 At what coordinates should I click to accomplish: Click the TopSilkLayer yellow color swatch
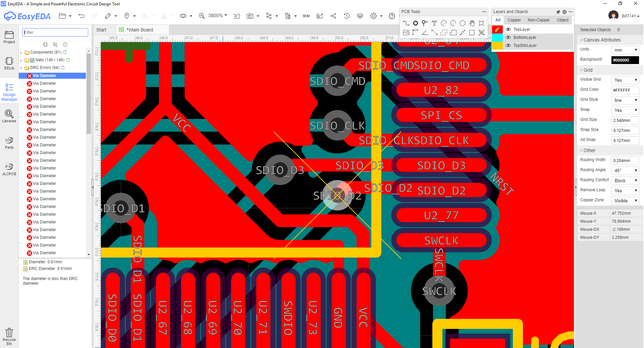pos(497,46)
